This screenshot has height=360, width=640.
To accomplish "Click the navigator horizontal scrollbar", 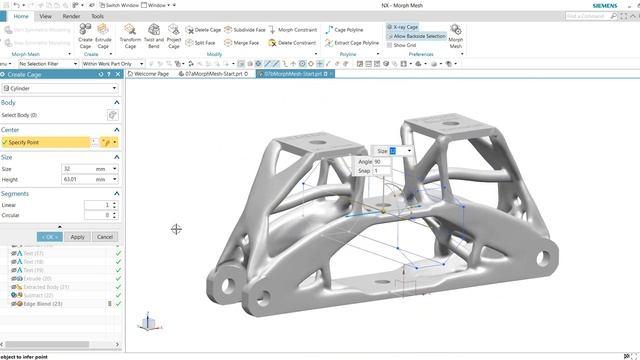I will pos(47,344).
